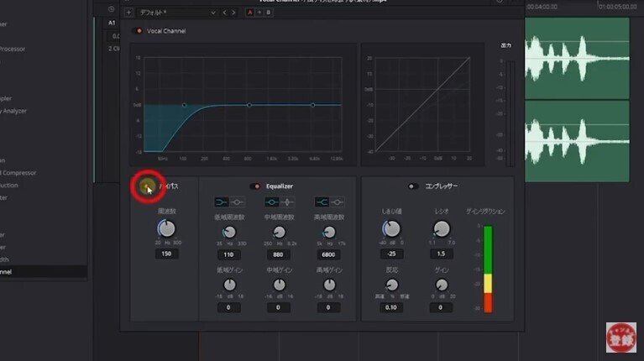Click the 高域ゲイン value field
Screen dimensions: 644x361
pyautogui.click(x=328, y=307)
